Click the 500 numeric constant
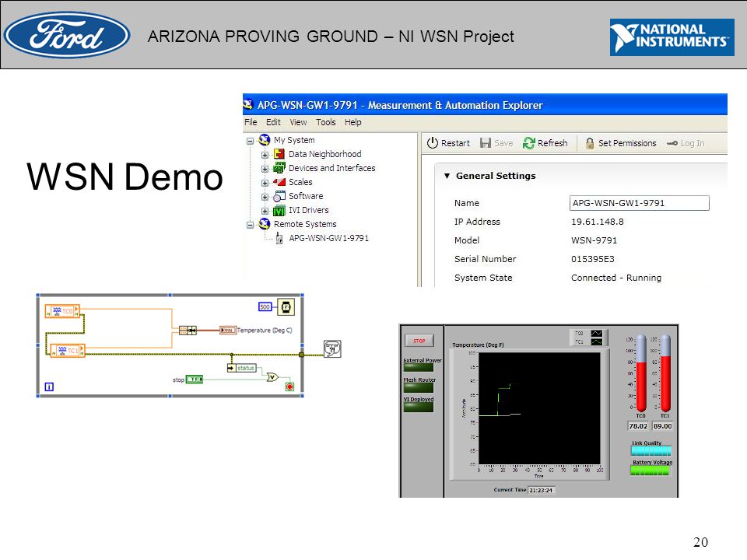Viewport: 747px width, 560px height. [x=265, y=307]
